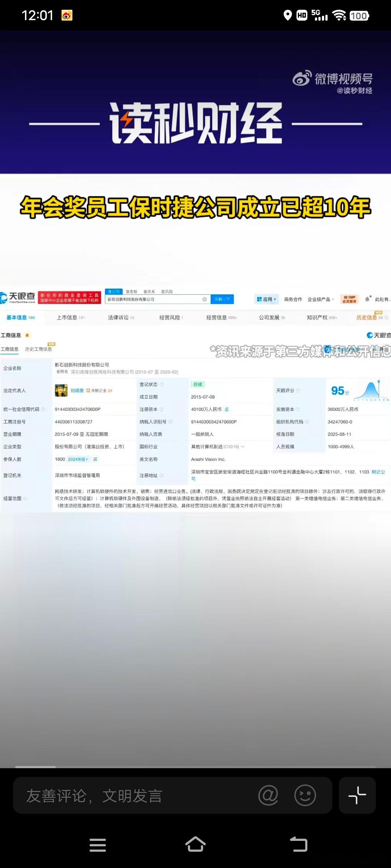
Task: Switch to 法律诉讼 tab
Action: (x=121, y=317)
